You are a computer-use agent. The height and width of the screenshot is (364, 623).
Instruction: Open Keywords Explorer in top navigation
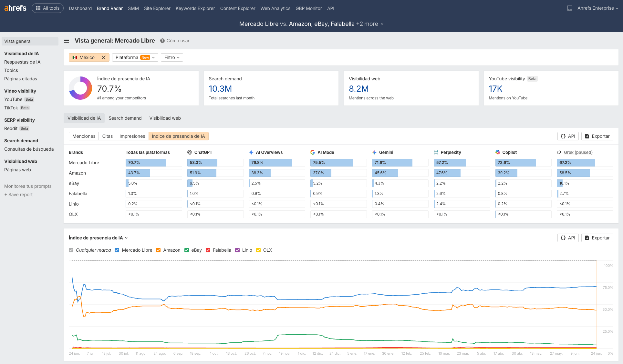tap(195, 8)
